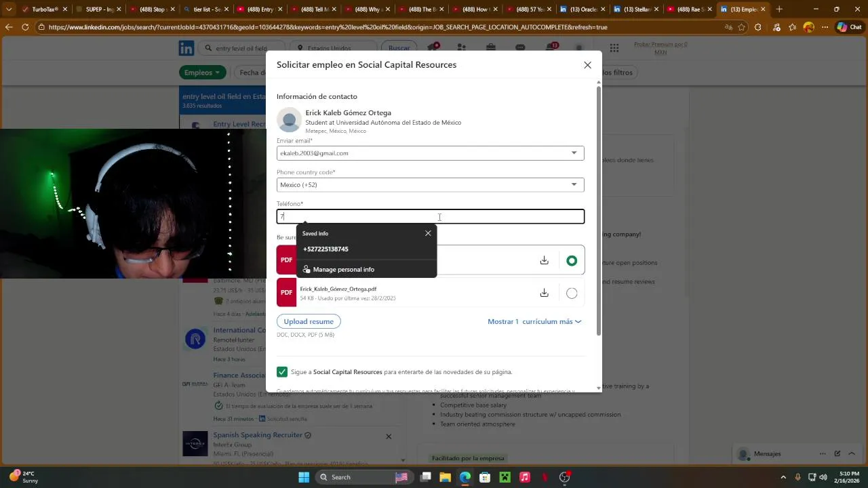
Task: Click the LinkedIn home logo
Action: click(x=186, y=48)
